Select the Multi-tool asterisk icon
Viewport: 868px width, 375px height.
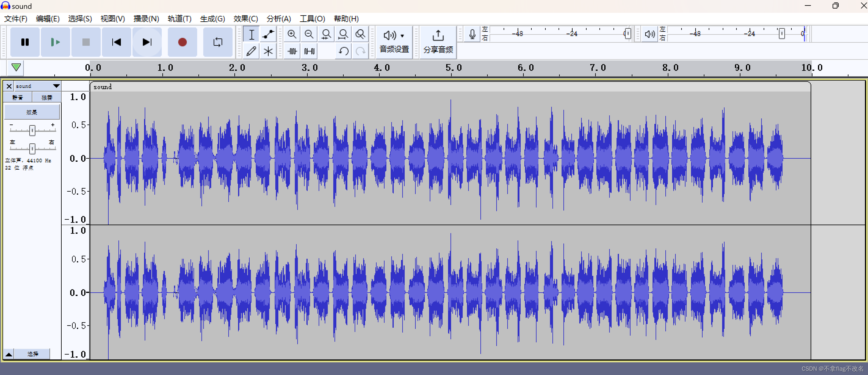[x=268, y=51]
